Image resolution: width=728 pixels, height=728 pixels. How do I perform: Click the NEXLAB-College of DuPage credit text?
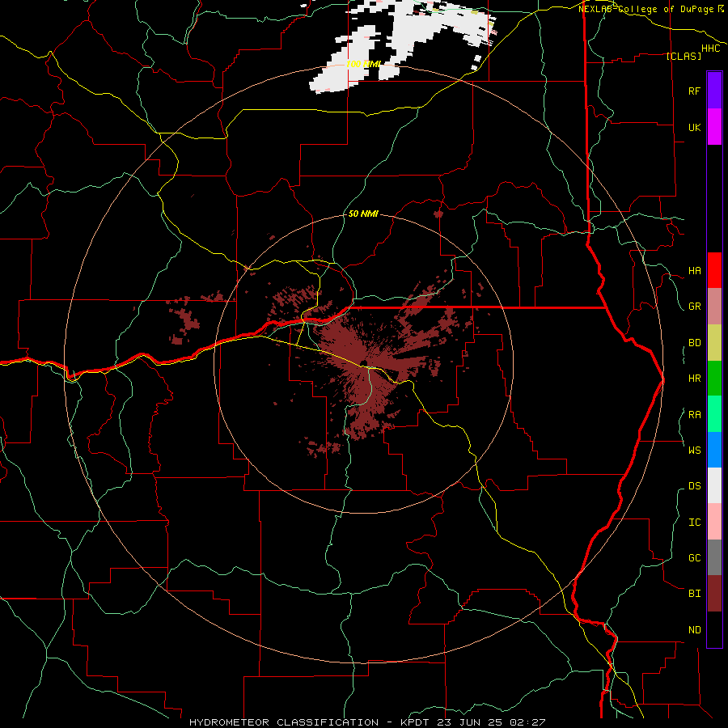click(x=648, y=9)
